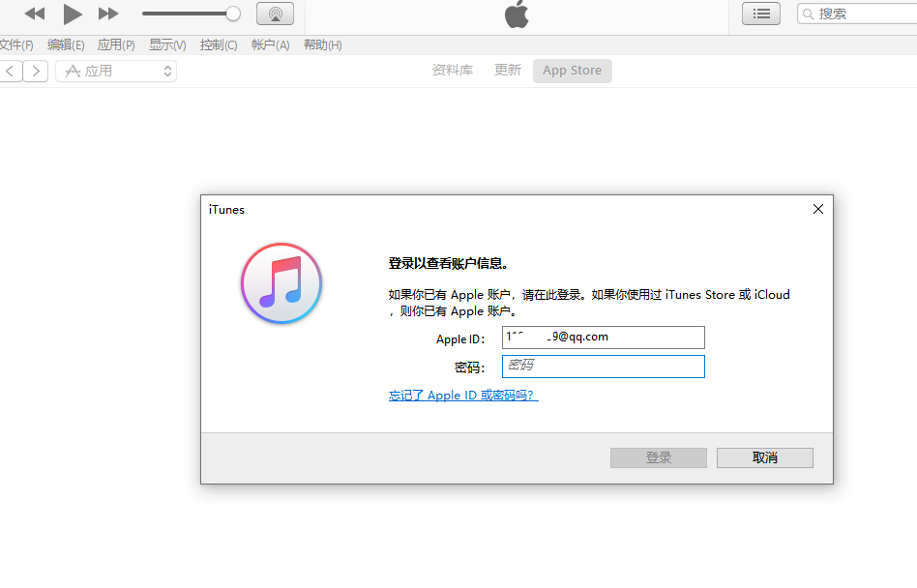
Task: Click the 取消 button in the dialog
Action: click(764, 457)
